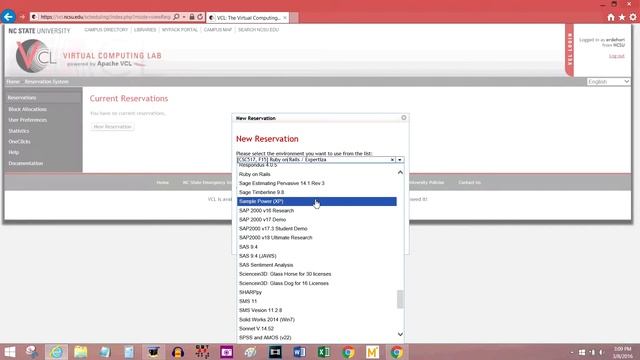Open Internet Explorer from the taskbar
640x360 pixels.
56,352
